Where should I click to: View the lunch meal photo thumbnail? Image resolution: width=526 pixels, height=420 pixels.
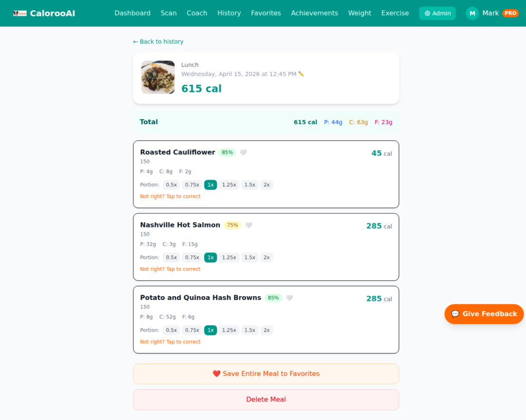click(x=158, y=78)
